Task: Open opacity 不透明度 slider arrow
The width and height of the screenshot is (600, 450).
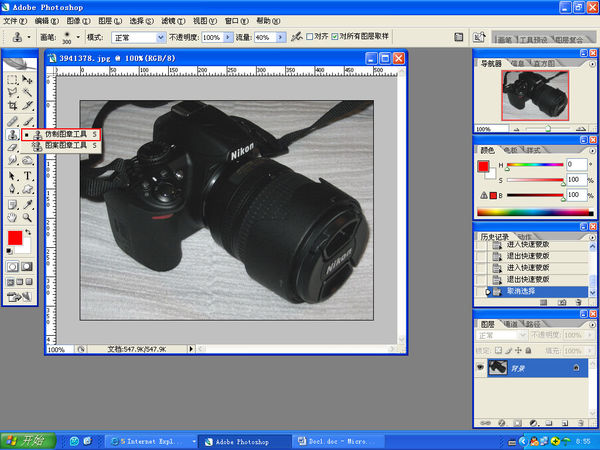Action: coord(228,37)
